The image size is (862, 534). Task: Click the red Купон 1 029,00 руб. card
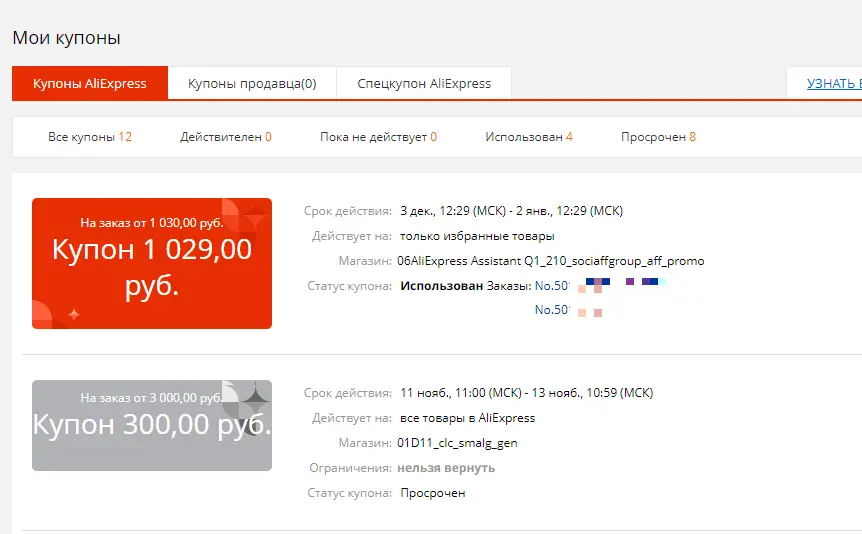152,263
